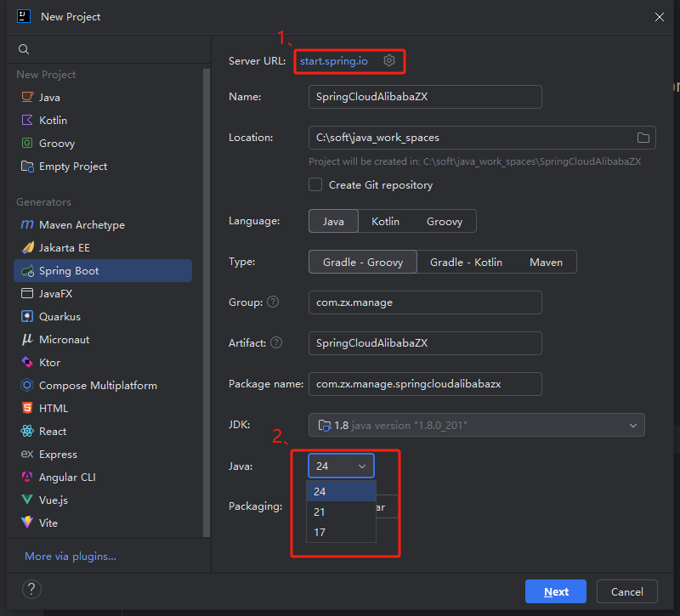Click the partially hidden Packaging option

pos(387,506)
